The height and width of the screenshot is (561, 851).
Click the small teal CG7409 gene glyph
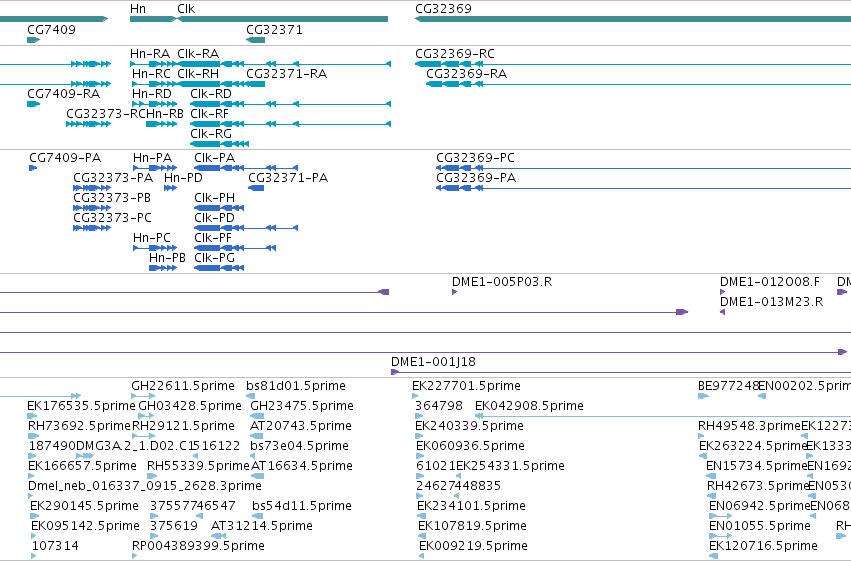[34, 40]
